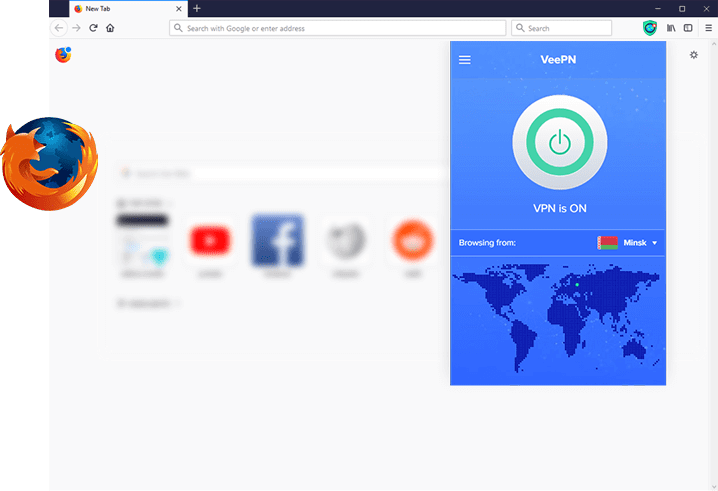Close the New Tab tab
This screenshot has height=491, width=718.
point(179,9)
